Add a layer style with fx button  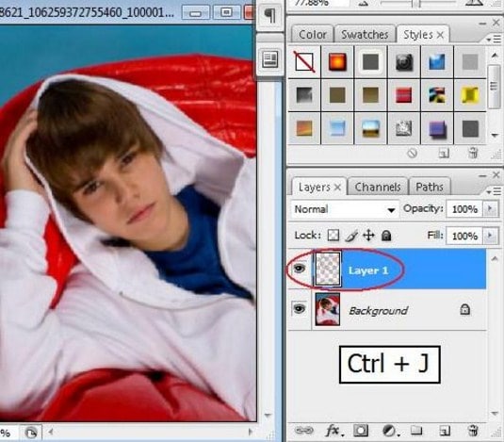[333, 431]
